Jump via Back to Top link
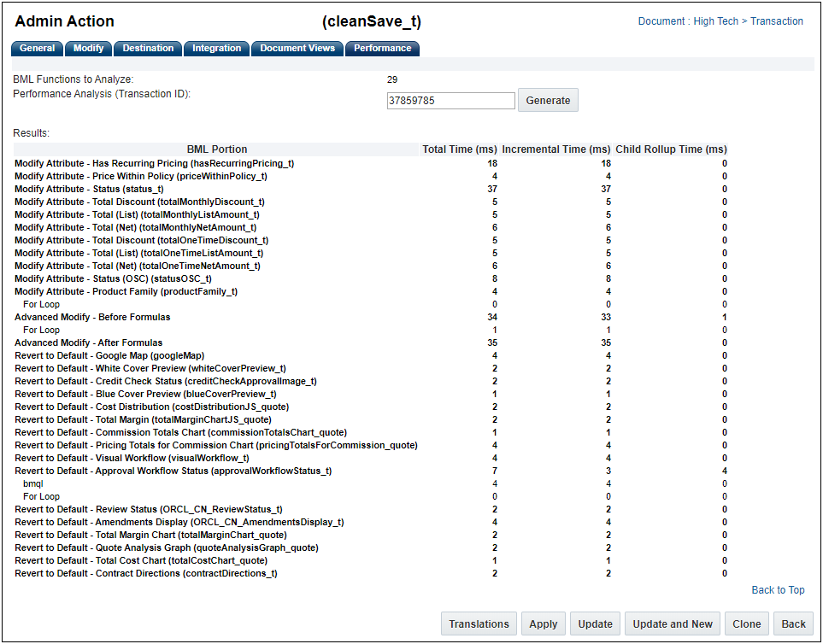The height and width of the screenshot is (644, 823). click(778, 590)
